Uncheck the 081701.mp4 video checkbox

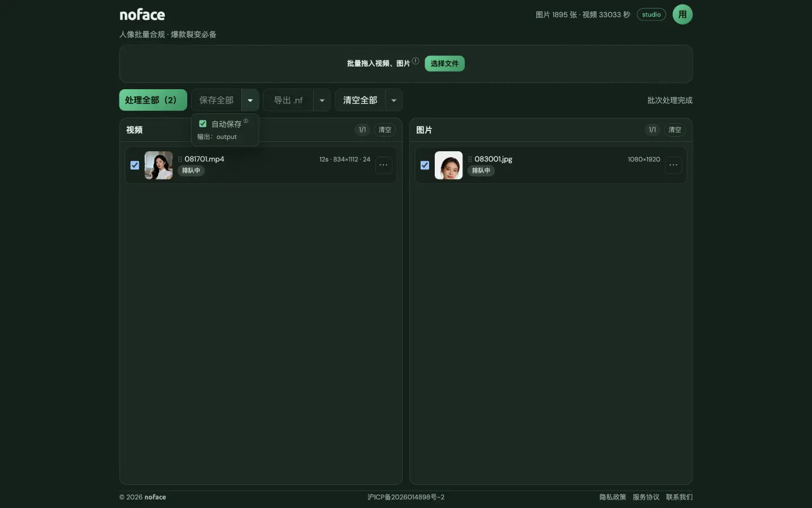point(135,165)
